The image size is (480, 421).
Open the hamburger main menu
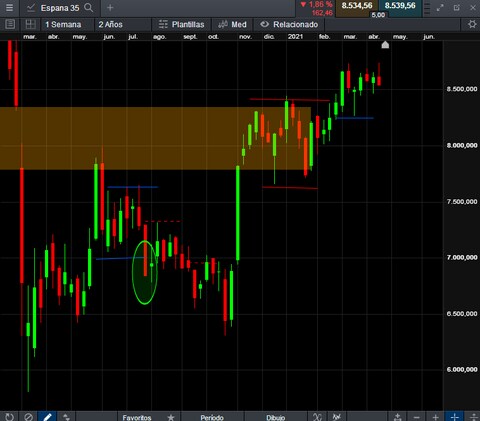(x=9, y=7)
